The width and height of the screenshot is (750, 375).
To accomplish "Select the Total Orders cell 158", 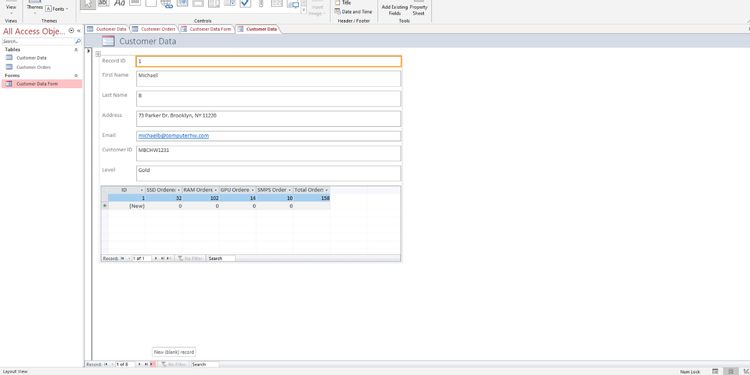I will pos(312,198).
